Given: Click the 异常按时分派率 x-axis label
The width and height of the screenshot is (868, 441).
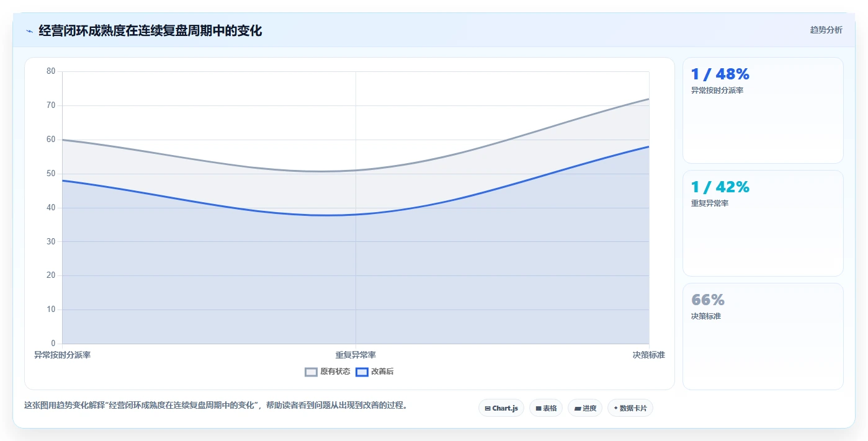Looking at the screenshot, I should click(x=62, y=355).
